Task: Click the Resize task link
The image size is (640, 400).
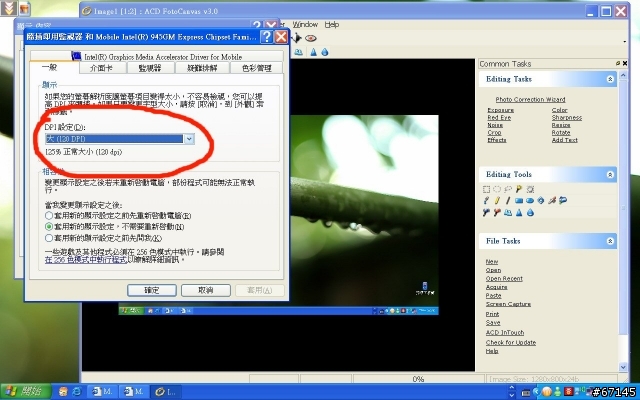Action: point(561,125)
